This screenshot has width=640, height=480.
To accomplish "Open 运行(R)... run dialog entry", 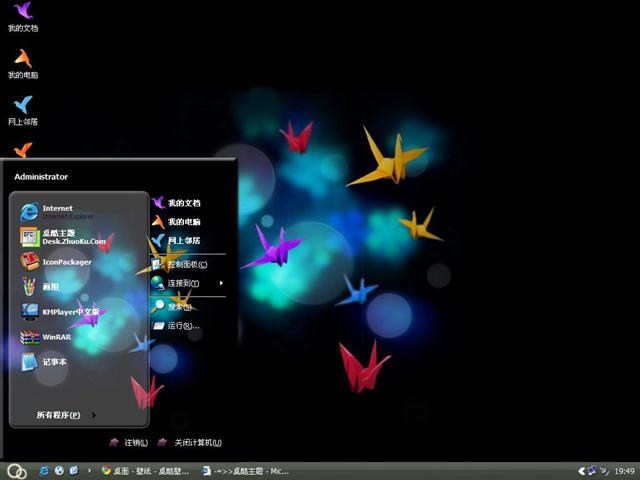I will pos(176,326).
